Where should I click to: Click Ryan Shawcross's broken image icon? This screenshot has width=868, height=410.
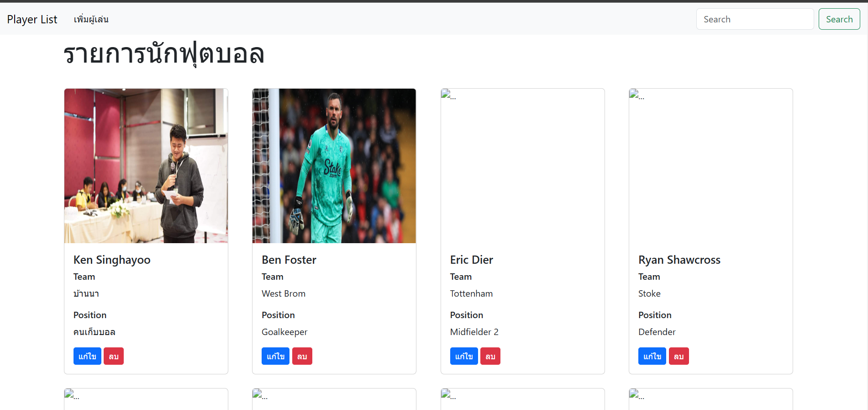[x=637, y=95]
